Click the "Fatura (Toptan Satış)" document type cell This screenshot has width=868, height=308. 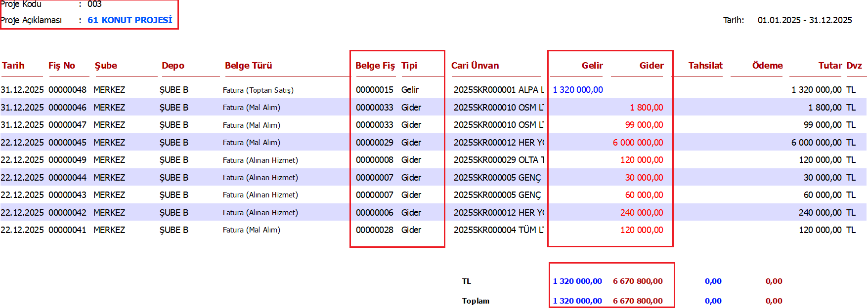pyautogui.click(x=258, y=90)
